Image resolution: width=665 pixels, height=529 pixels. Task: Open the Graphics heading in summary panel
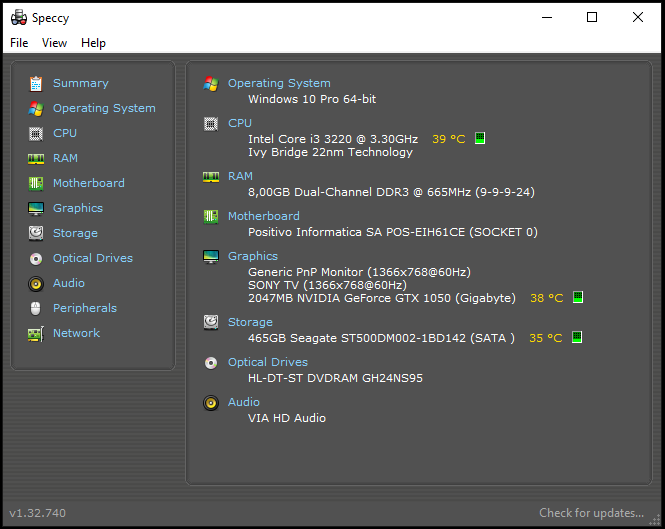[253, 256]
